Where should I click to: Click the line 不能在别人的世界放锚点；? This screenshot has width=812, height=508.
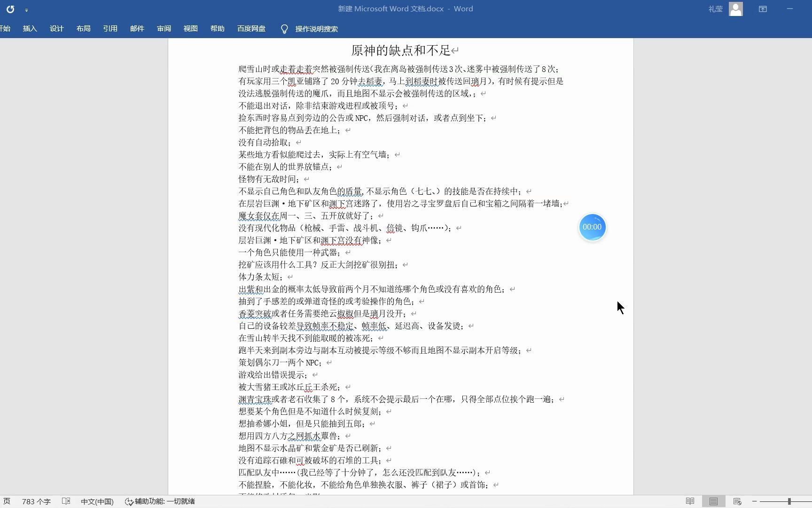tap(286, 167)
